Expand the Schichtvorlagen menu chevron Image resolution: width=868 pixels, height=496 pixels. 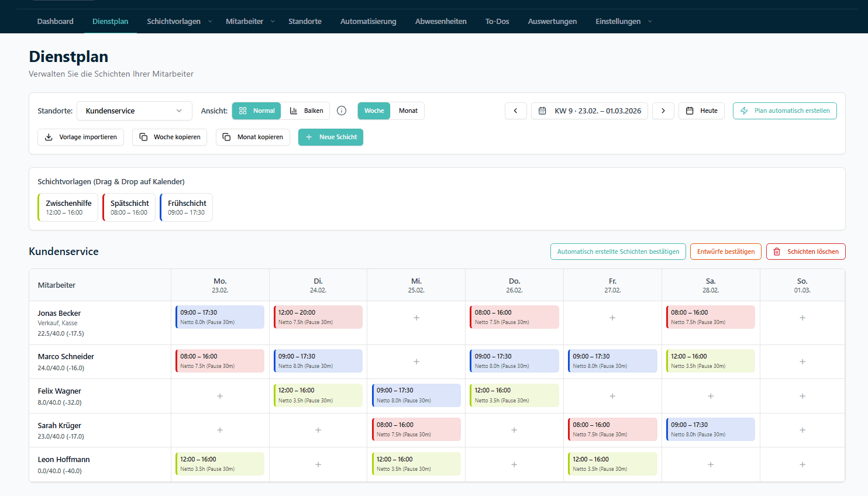coord(211,21)
